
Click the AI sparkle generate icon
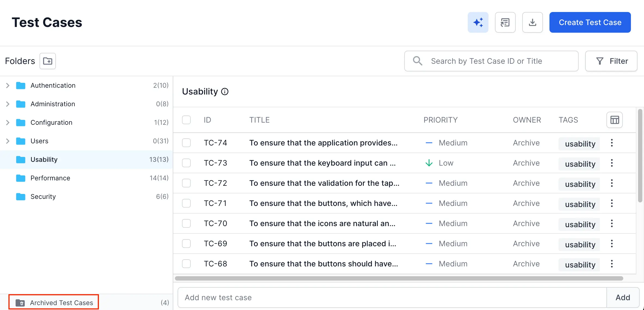pyautogui.click(x=478, y=22)
